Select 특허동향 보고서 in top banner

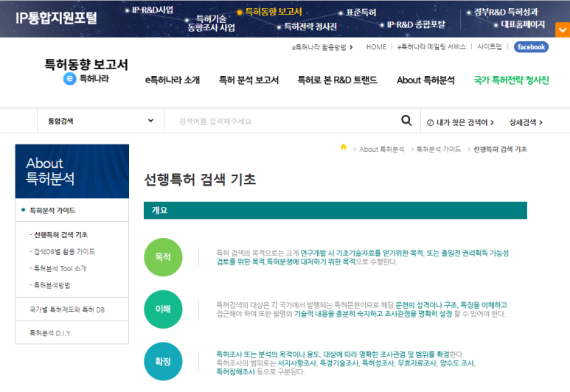[273, 12]
